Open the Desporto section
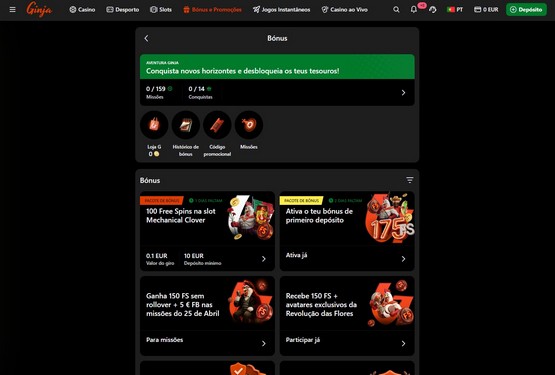Viewport: 555px width, 375px height. point(122,10)
